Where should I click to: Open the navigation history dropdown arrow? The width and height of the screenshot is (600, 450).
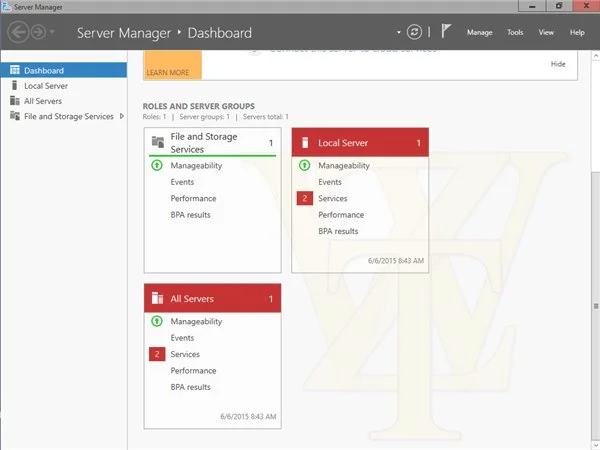52,32
